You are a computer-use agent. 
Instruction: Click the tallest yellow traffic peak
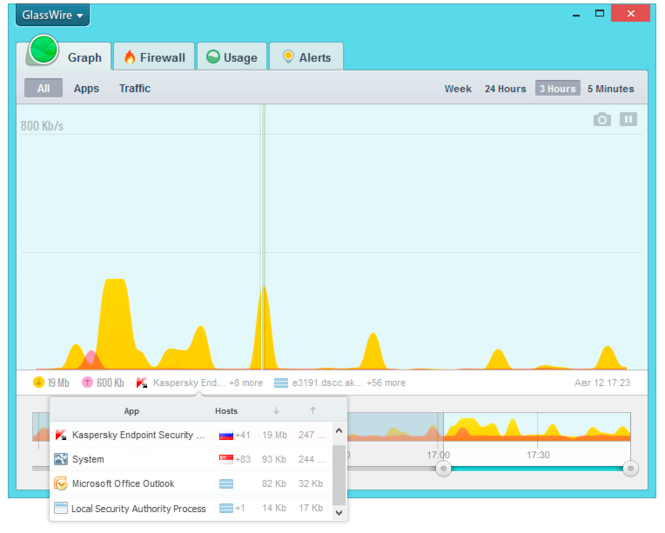pos(115,322)
